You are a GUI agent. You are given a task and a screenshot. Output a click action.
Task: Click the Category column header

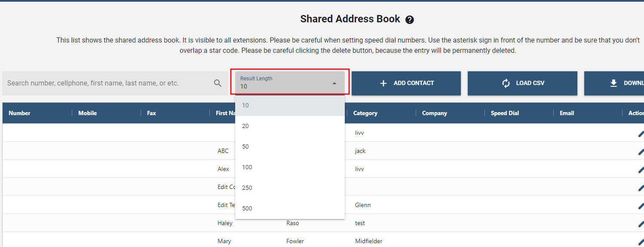pyautogui.click(x=365, y=113)
